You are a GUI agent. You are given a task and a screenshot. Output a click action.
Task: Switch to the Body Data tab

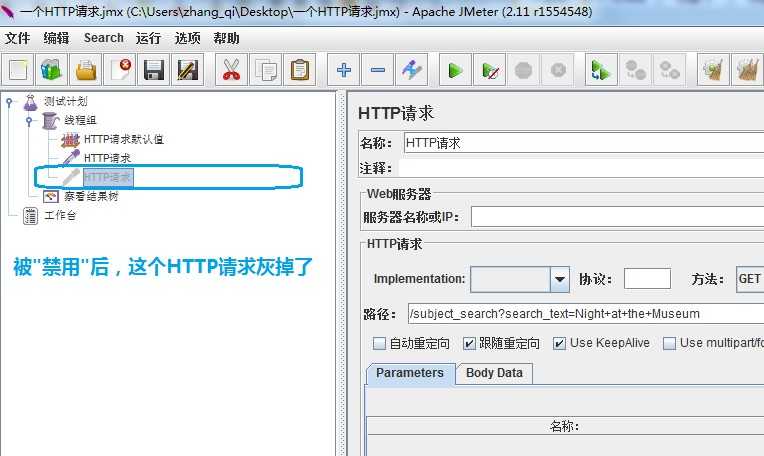494,373
